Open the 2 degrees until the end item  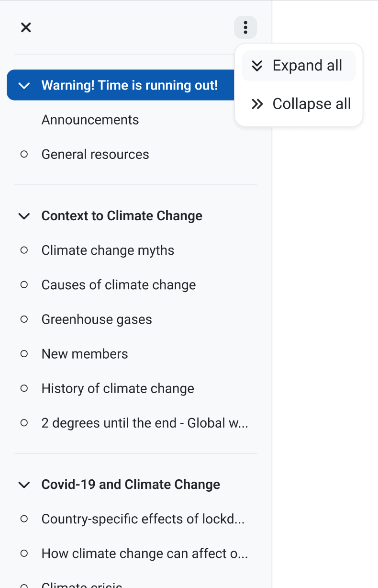point(145,423)
